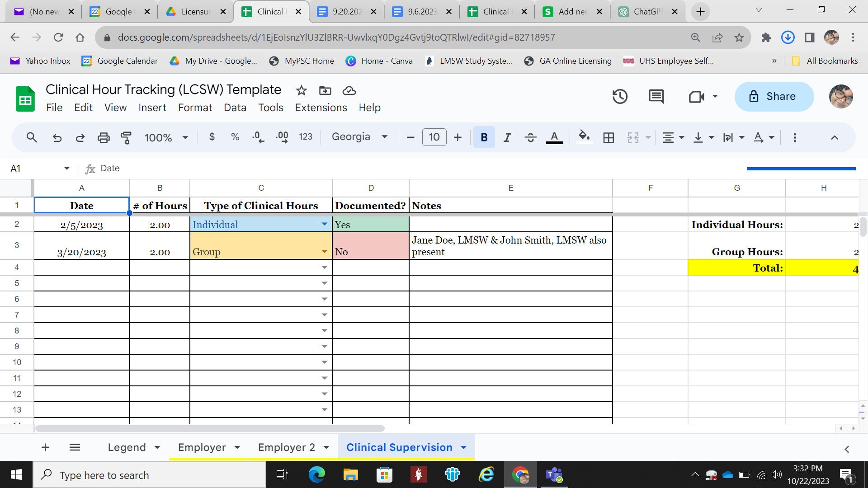Open the zoom level dropdown

tap(166, 137)
